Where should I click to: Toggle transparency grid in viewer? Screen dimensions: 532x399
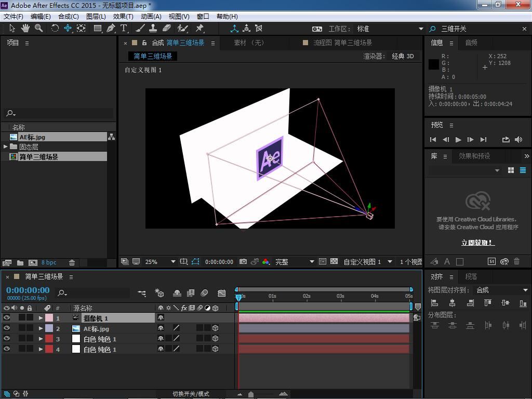334,262
